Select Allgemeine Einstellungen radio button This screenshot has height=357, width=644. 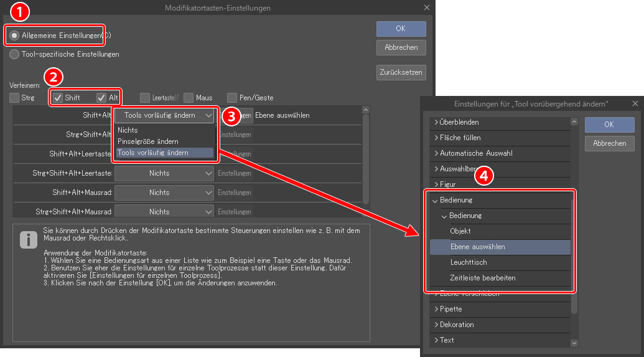[14, 36]
